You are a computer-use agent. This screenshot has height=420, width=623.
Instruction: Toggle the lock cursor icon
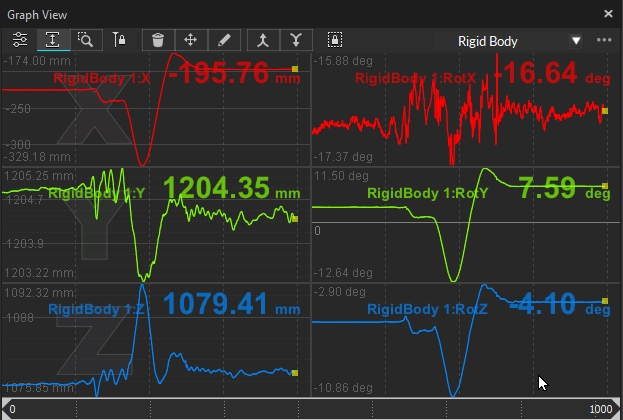click(119, 40)
